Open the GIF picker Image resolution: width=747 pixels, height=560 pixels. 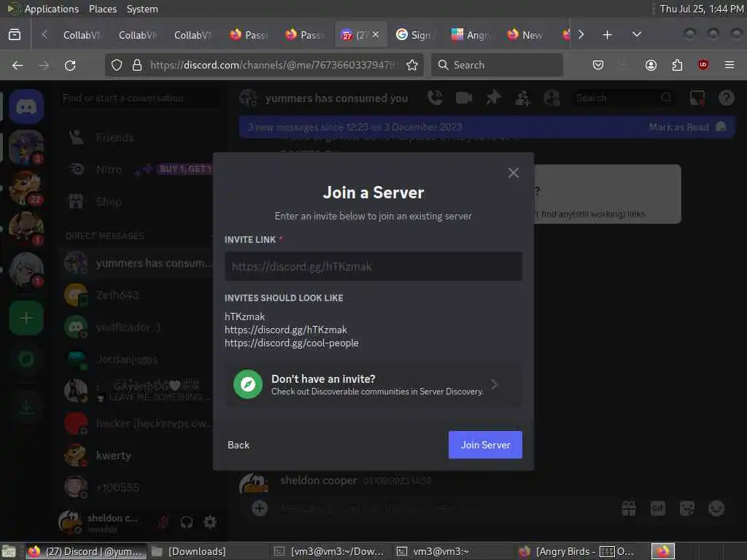(657, 508)
